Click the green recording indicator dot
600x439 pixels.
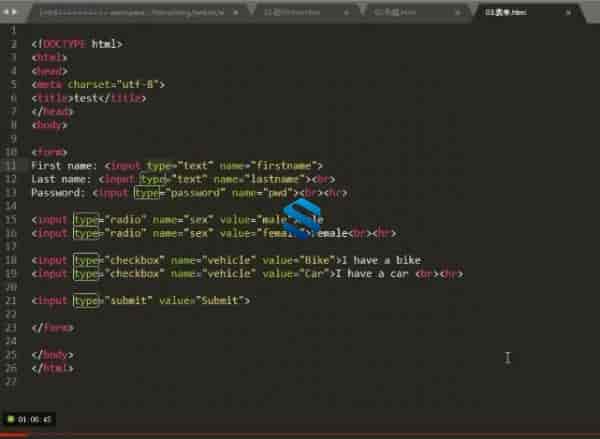pyautogui.click(x=10, y=419)
